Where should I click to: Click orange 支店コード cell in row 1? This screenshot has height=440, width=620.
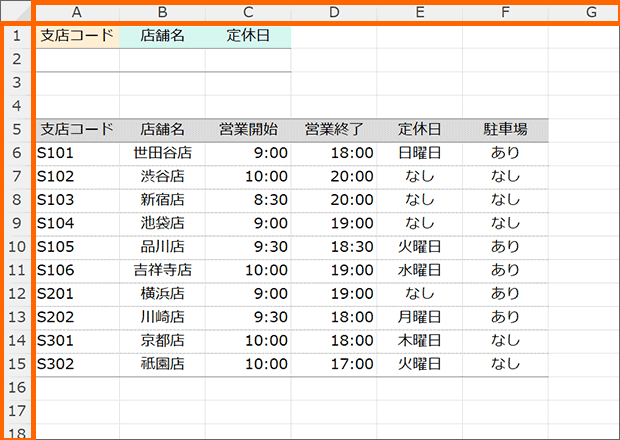(x=77, y=36)
